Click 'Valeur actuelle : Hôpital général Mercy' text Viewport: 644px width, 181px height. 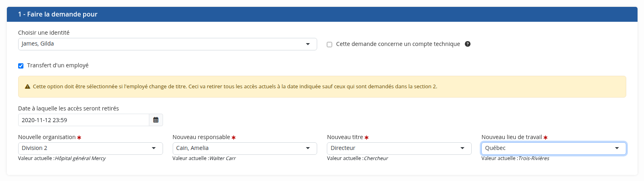62,158
